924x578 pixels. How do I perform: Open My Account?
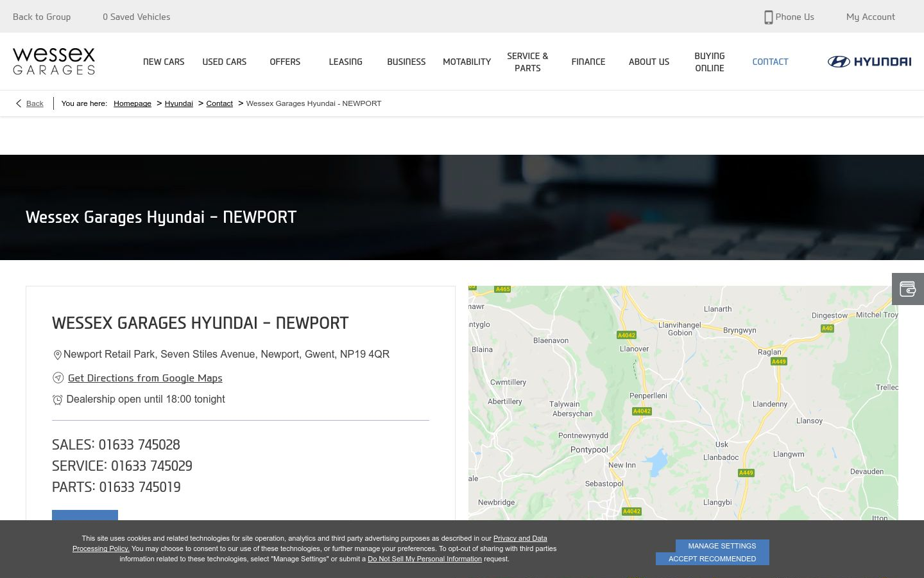click(x=870, y=17)
